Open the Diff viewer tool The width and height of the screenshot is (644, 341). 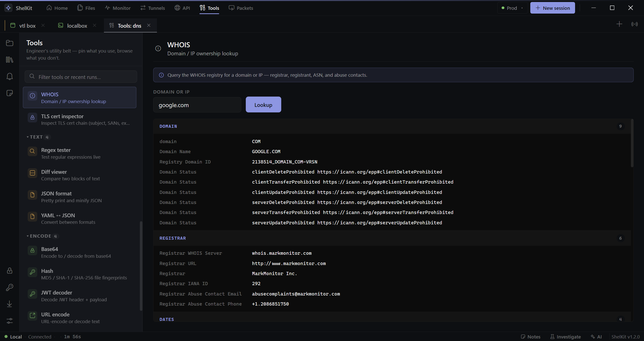click(x=79, y=175)
